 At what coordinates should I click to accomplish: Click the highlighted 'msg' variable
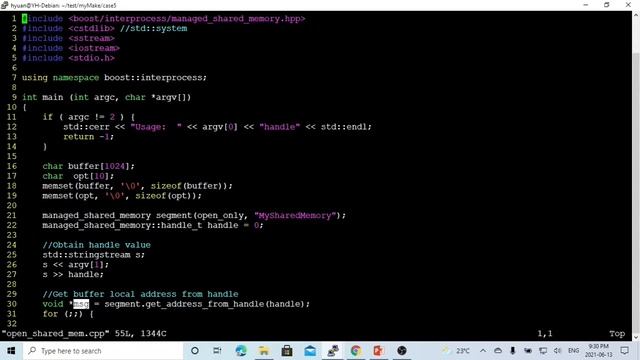81,304
